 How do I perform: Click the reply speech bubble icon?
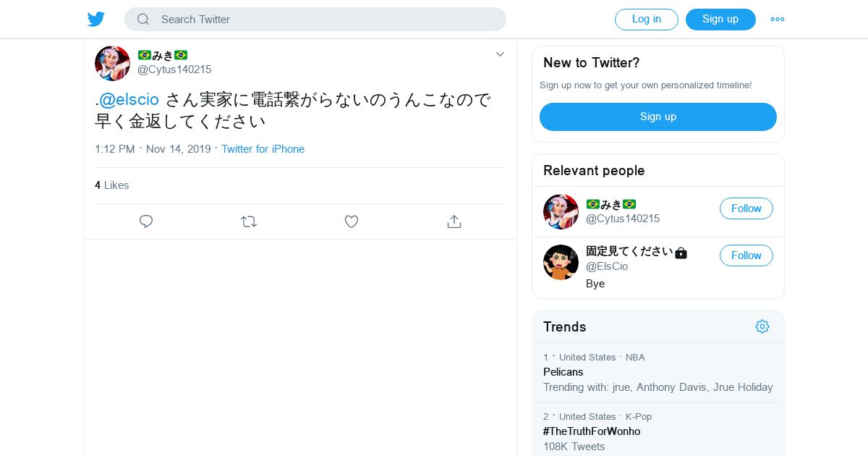point(146,221)
